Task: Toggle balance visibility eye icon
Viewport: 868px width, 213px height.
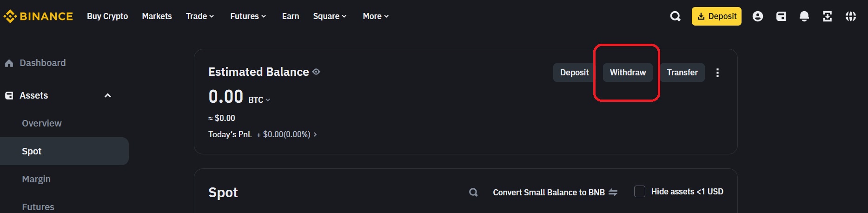Action: click(316, 72)
